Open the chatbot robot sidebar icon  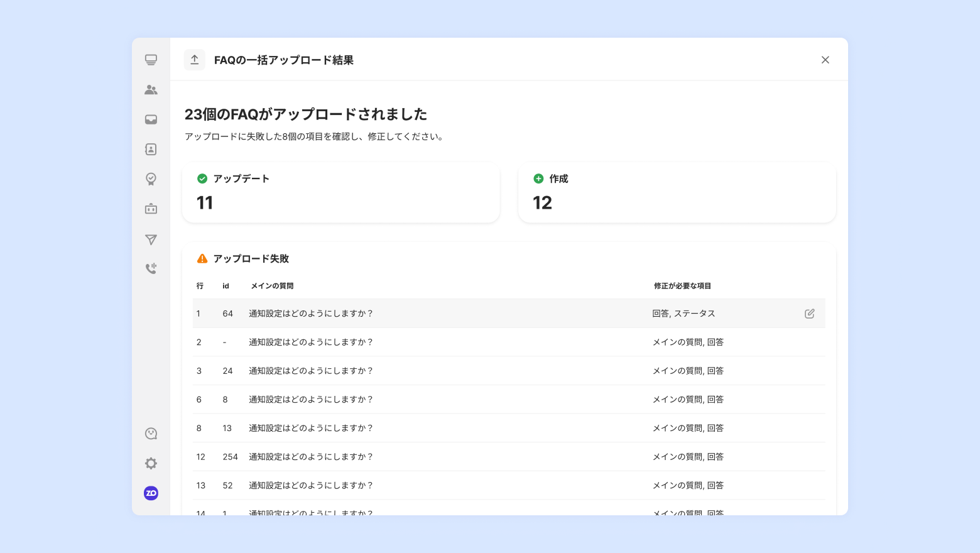coord(151,209)
